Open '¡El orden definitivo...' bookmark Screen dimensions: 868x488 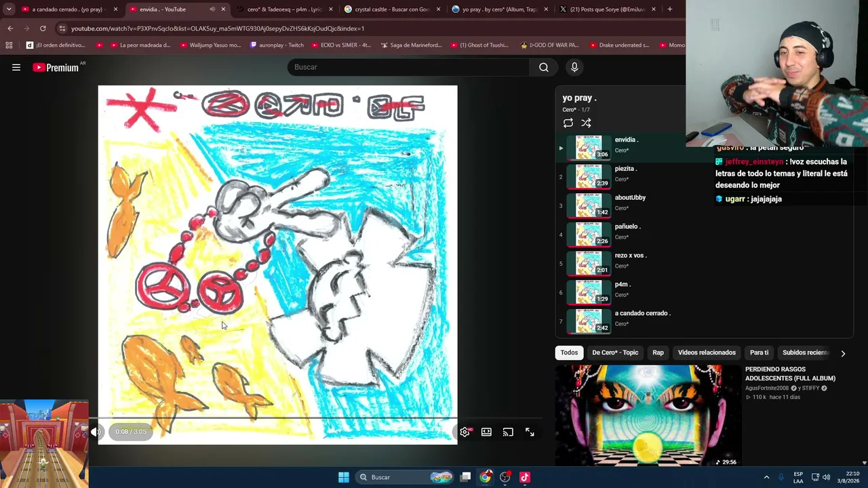point(56,45)
